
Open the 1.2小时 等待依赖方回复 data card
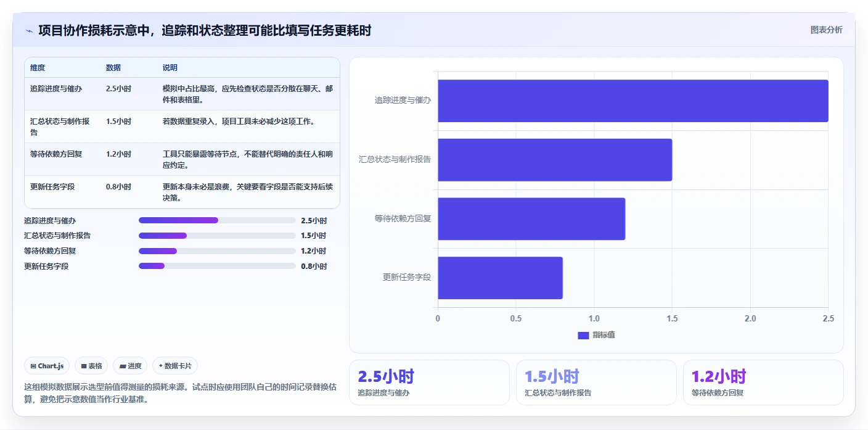click(763, 382)
